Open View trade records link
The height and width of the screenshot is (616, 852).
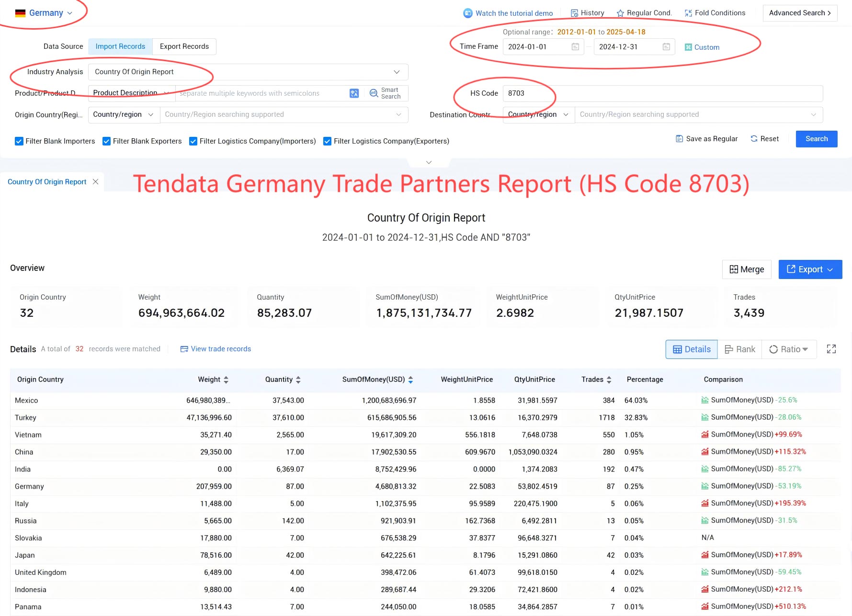[x=216, y=349]
